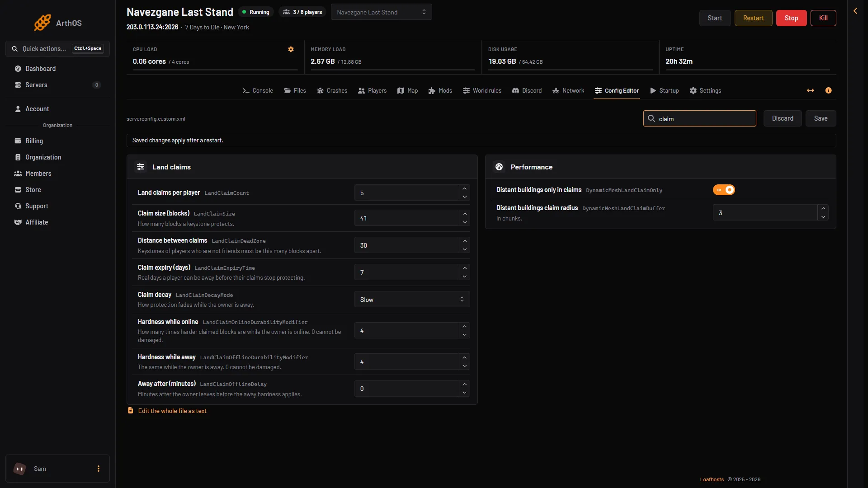Open the Mods tab
The width and height of the screenshot is (868, 488).
pos(440,90)
